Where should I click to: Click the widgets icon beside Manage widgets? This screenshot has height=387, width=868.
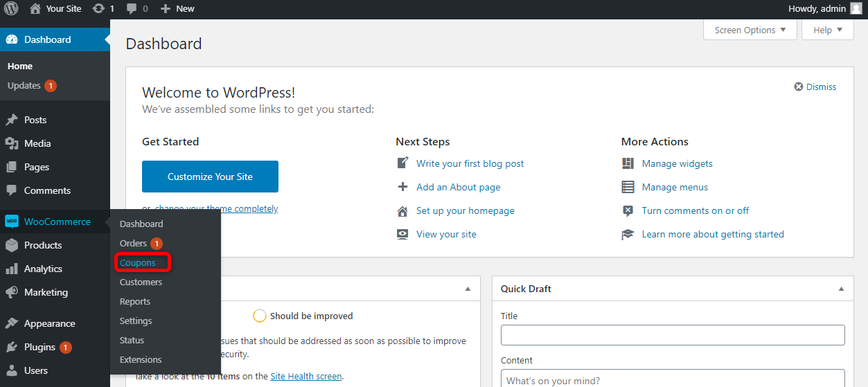(628, 163)
